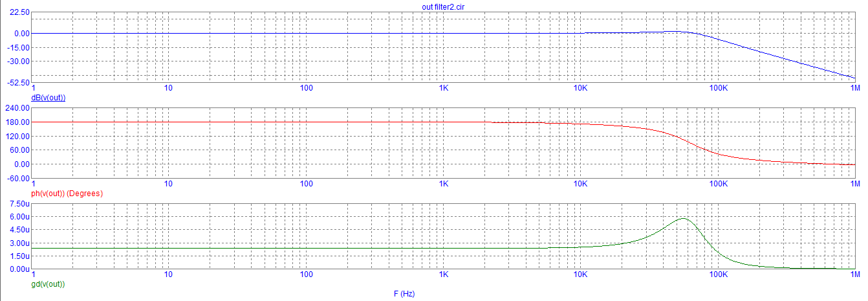Click the 10K label under the phase plot
868x301 pixels.
pyautogui.click(x=580, y=184)
